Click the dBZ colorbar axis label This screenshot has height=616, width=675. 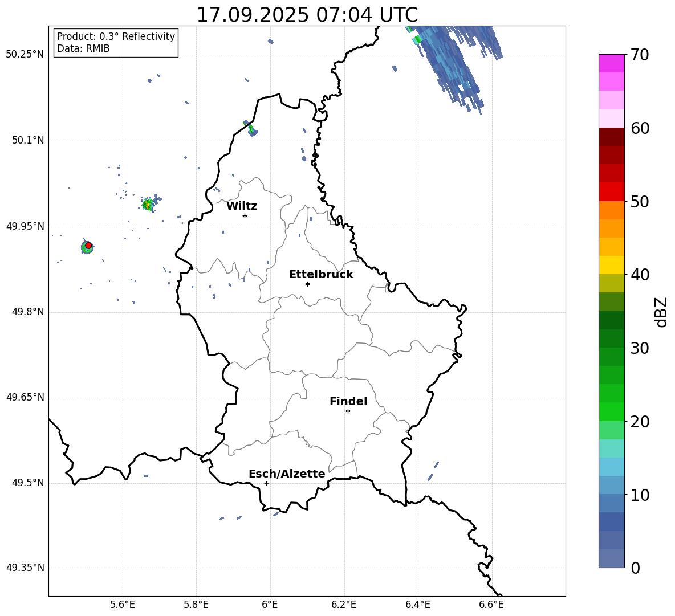pyautogui.click(x=661, y=312)
